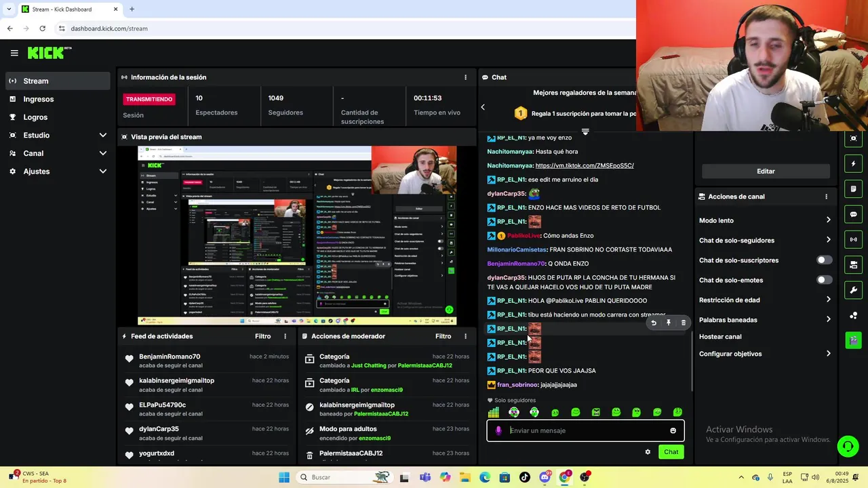Click the lightning bolt icon in right sidebar
Viewport: 868px width, 488px height.
pos(853,164)
